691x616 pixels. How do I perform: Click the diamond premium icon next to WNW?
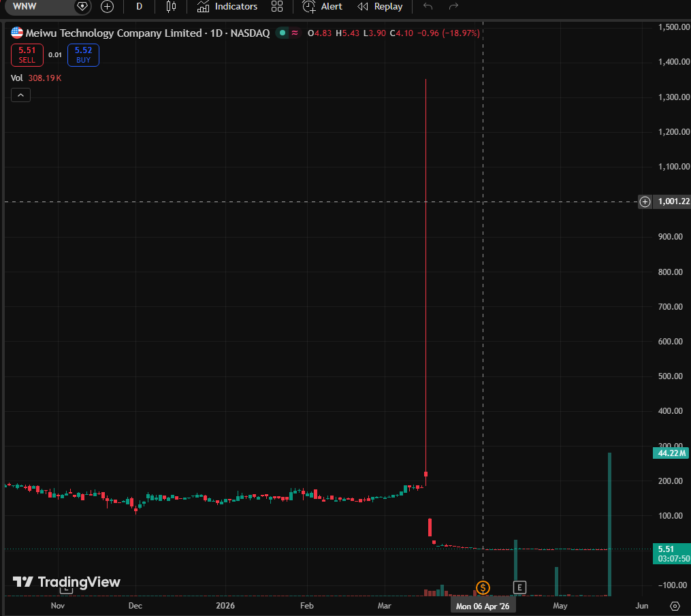[x=82, y=7]
